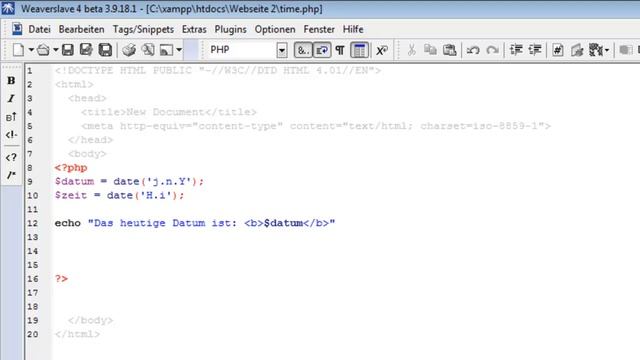Click the greyed-out icon at the toolbar's right end

[626, 50]
